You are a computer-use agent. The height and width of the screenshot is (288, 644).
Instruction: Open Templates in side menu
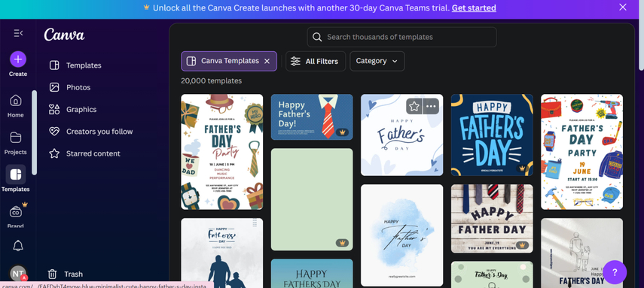point(84,65)
